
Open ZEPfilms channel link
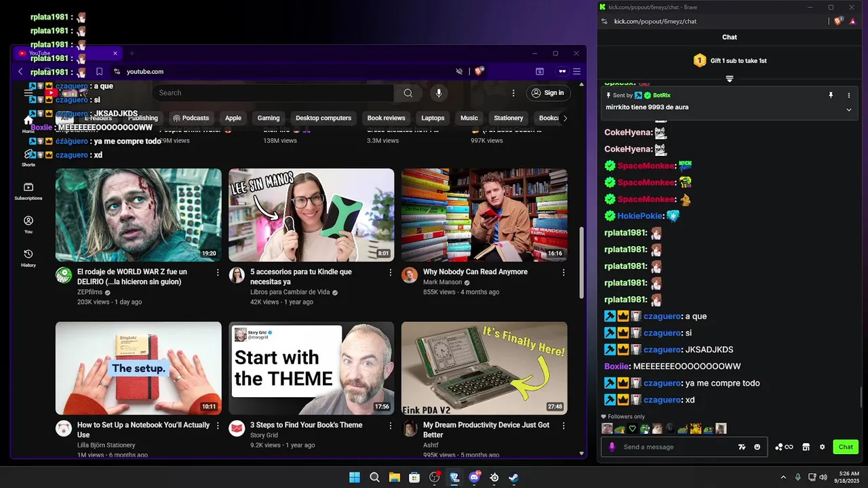coord(90,292)
